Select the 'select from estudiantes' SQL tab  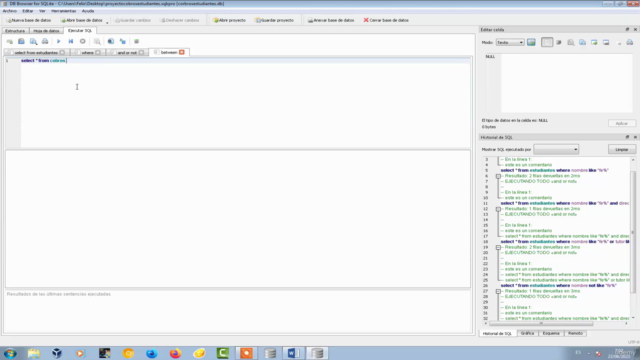36,52
